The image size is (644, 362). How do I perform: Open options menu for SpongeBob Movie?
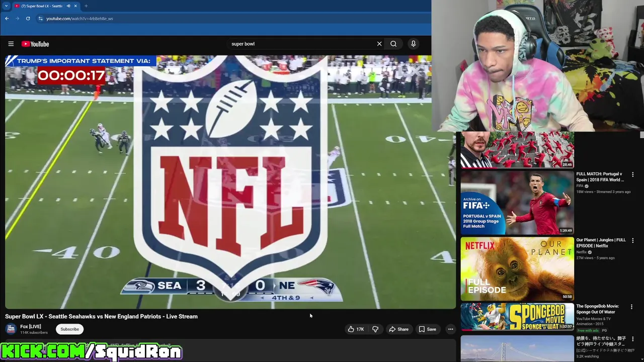click(633, 307)
